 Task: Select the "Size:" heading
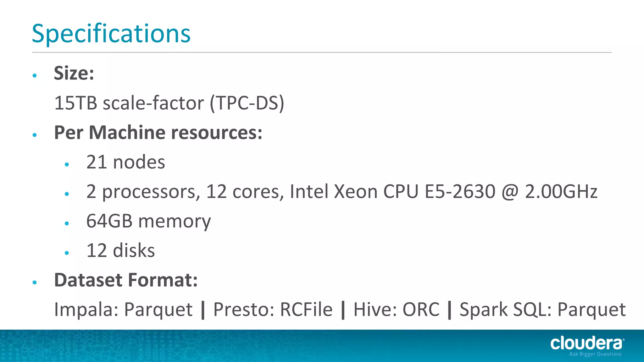pos(74,73)
